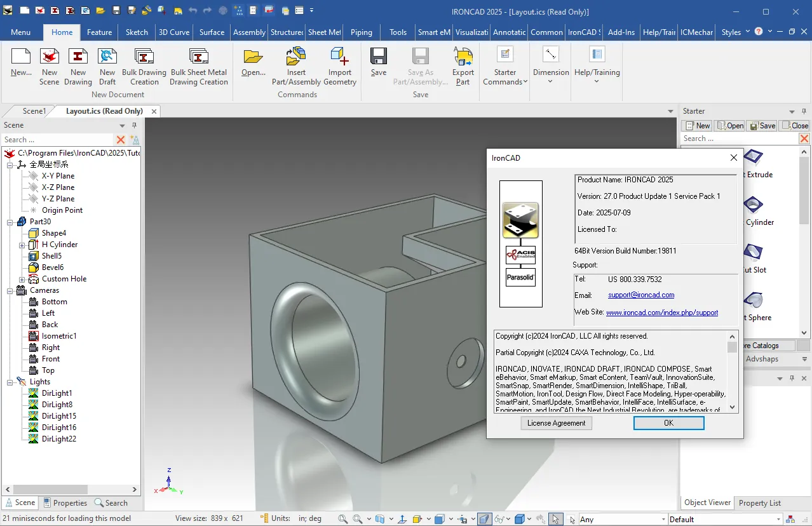The height and width of the screenshot is (526, 812).
Task: Switch to the Scene1 document tab
Action: pos(34,111)
